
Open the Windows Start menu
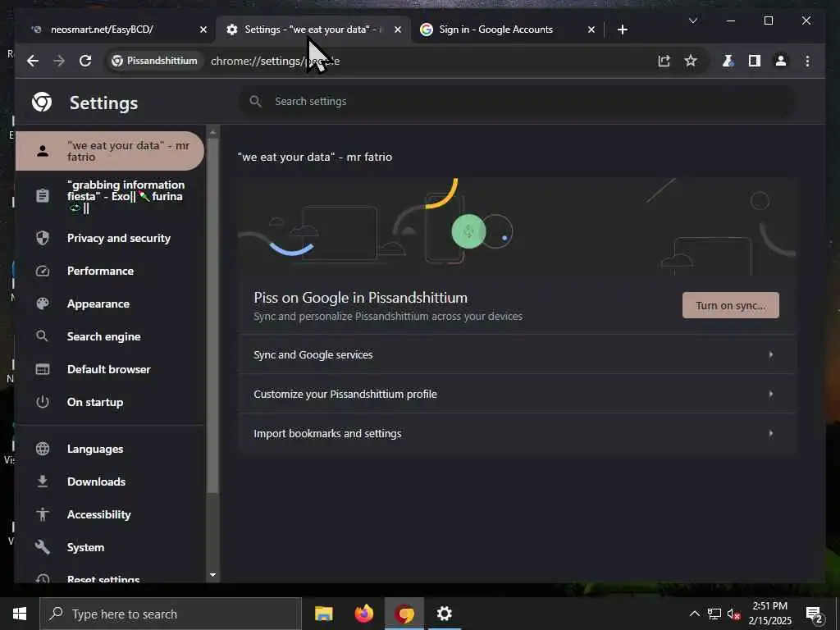click(x=20, y=614)
